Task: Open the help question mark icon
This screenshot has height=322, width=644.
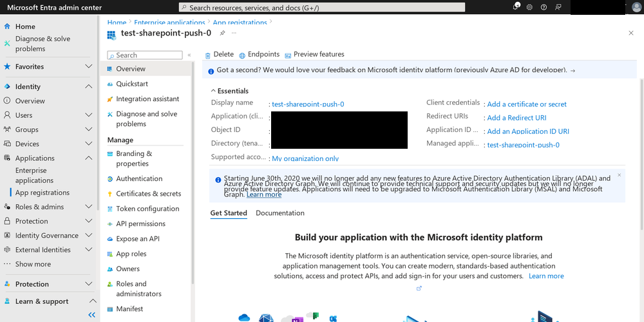Action: (x=544, y=7)
